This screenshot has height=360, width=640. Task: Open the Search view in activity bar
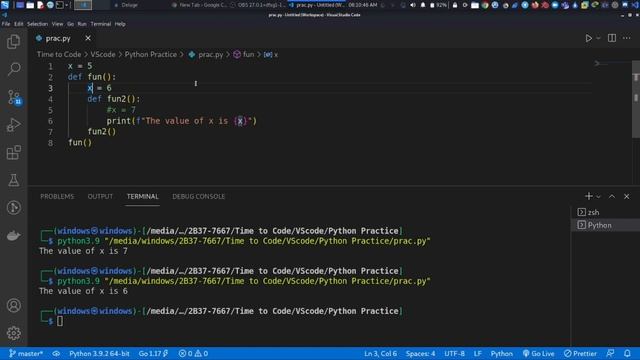[13, 69]
